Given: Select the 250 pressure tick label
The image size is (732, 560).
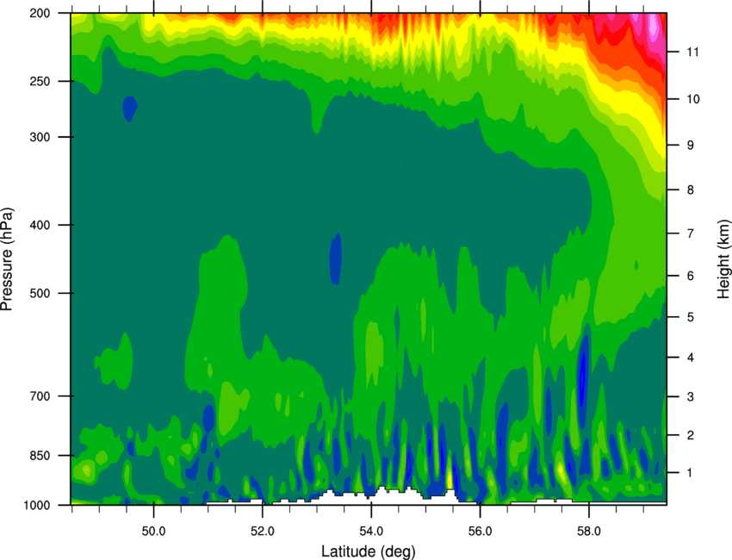Looking at the screenshot, I should coord(40,81).
